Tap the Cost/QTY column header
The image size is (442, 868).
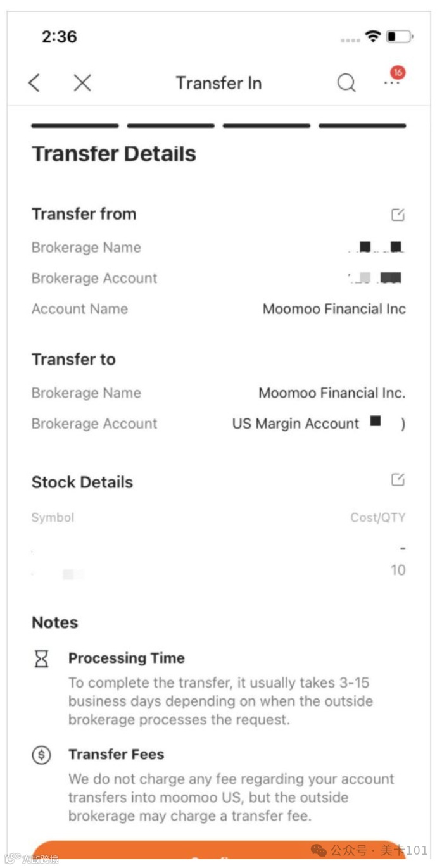pyautogui.click(x=378, y=517)
